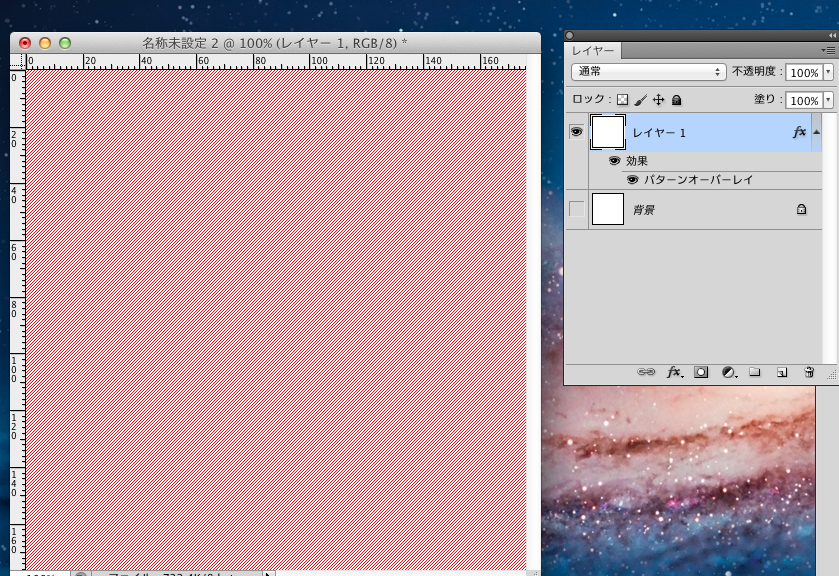Collapse the レイヤー 1 effects list arrow
The height and width of the screenshot is (576, 839).
click(817, 132)
